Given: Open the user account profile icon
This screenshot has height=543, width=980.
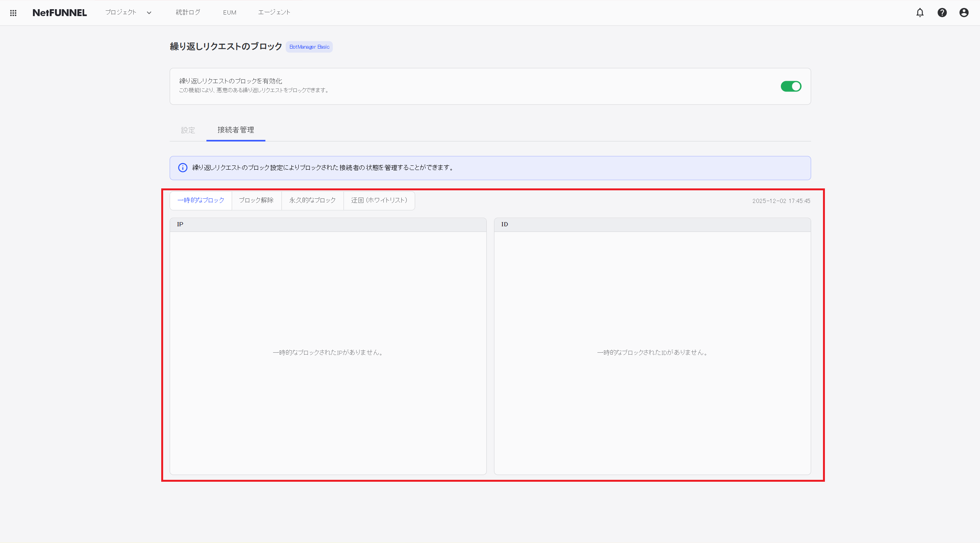Looking at the screenshot, I should click(x=964, y=13).
